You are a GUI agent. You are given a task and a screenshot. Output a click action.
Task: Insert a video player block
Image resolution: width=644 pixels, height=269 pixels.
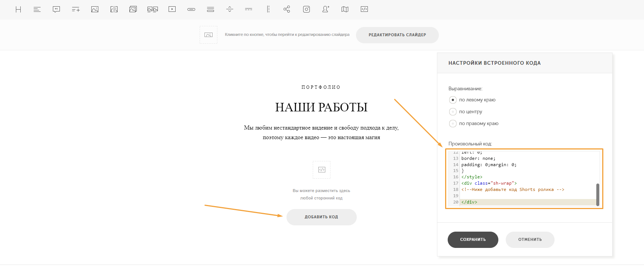(172, 9)
